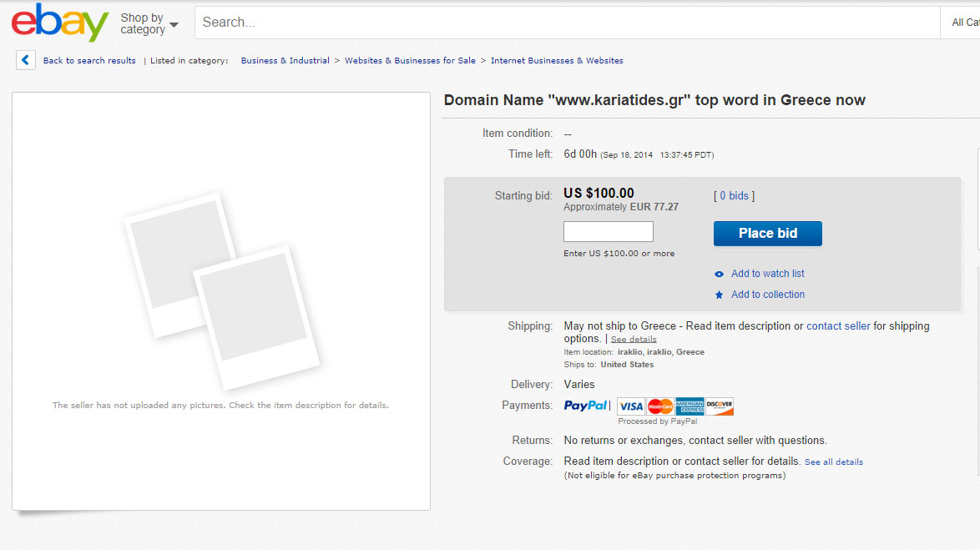Viewport: 980px width, 550px height.
Task: View the 0 bids link
Action: click(734, 196)
